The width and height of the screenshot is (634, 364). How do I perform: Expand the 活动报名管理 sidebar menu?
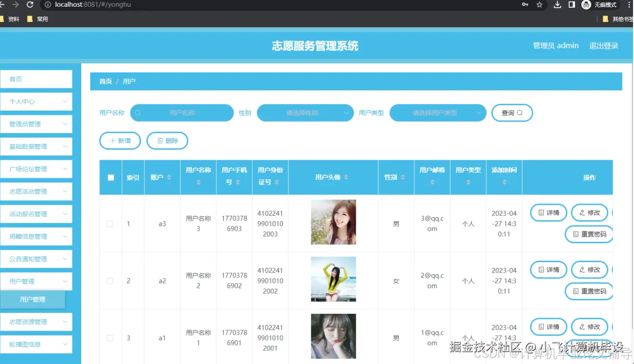click(36, 214)
